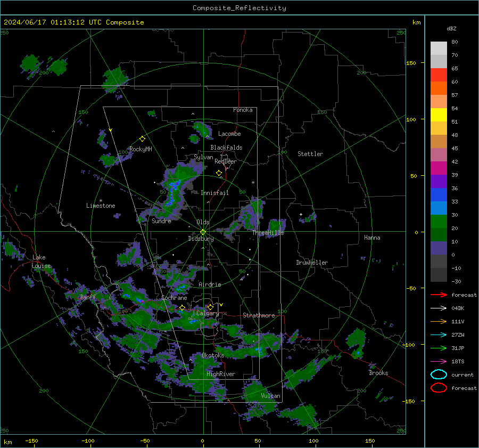479x448 pixels.
Task: Click the RedDeer city label
Action: pos(226,161)
